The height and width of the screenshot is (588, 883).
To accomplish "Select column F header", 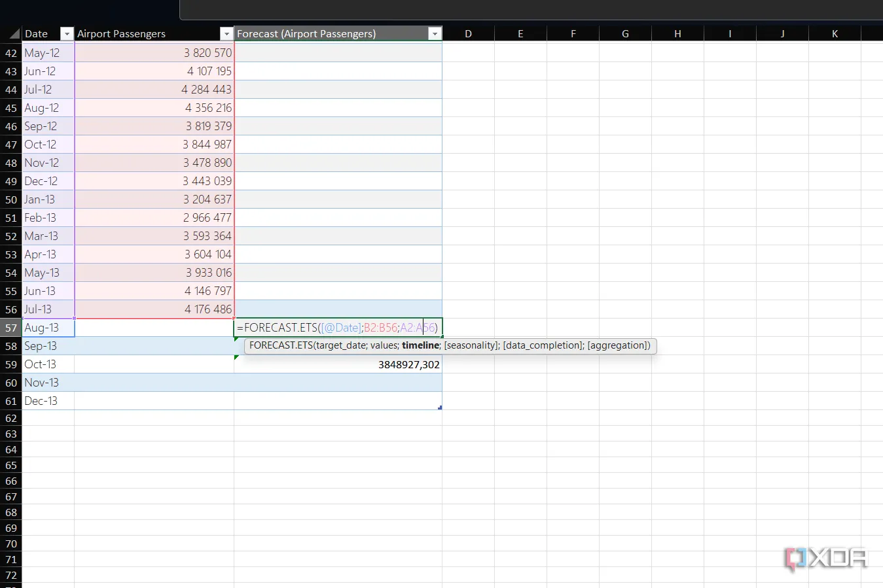I will [573, 34].
